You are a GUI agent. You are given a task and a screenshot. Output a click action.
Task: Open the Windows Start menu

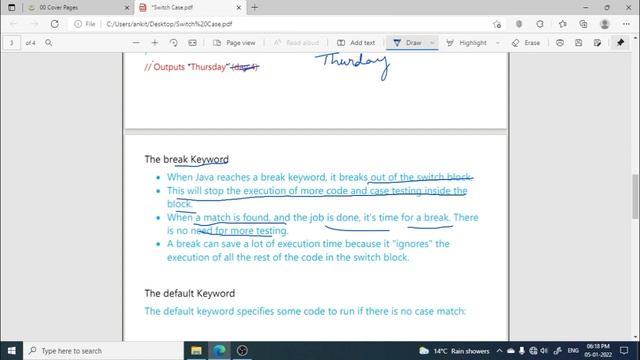click(x=11, y=351)
